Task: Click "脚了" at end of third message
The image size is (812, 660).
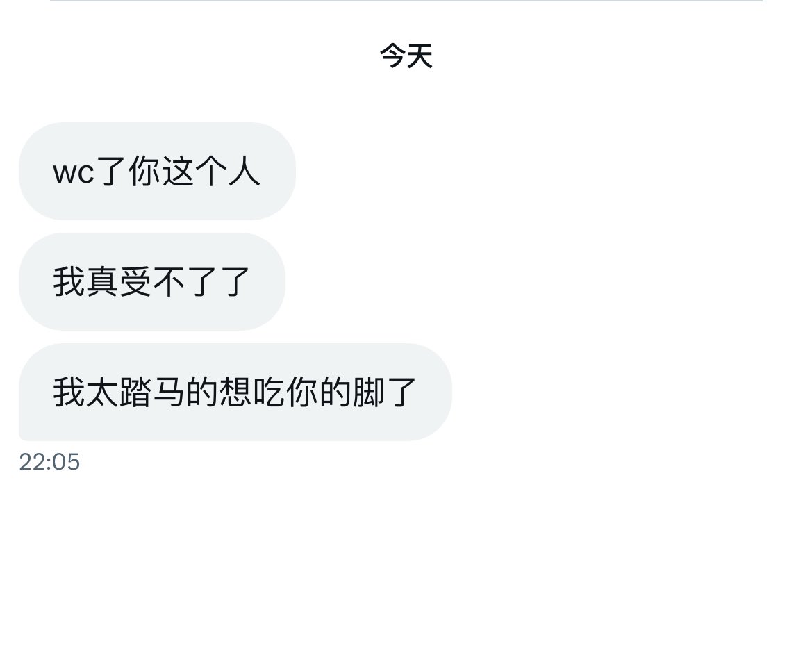Action: coord(384,392)
